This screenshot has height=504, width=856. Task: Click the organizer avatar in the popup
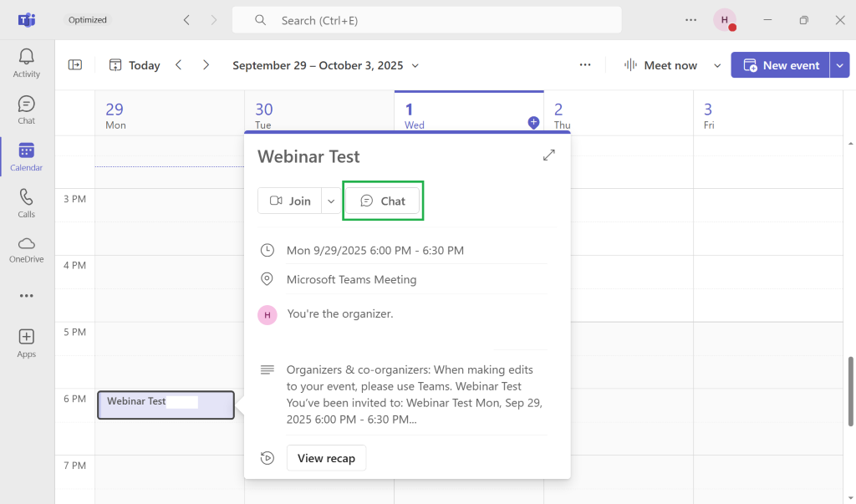(267, 315)
